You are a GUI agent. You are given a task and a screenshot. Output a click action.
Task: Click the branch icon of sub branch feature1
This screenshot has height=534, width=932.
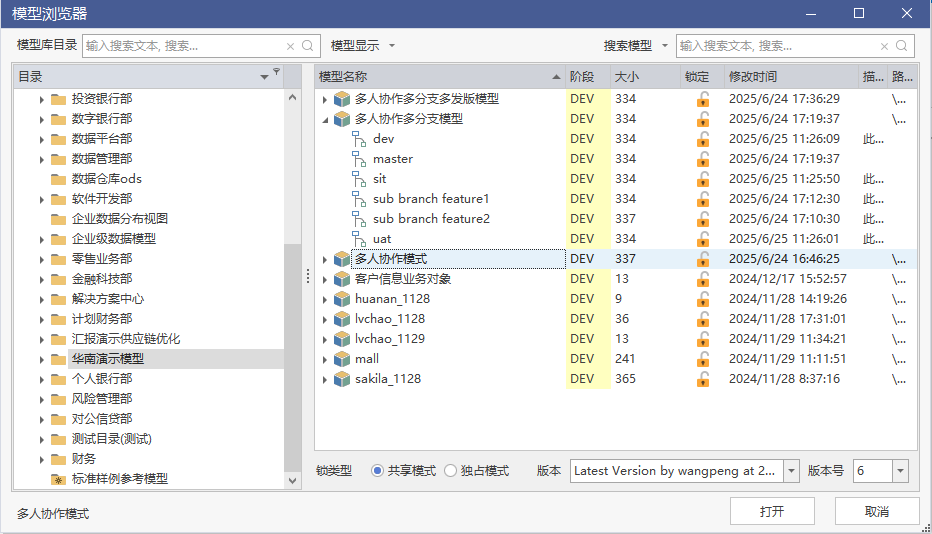click(359, 199)
